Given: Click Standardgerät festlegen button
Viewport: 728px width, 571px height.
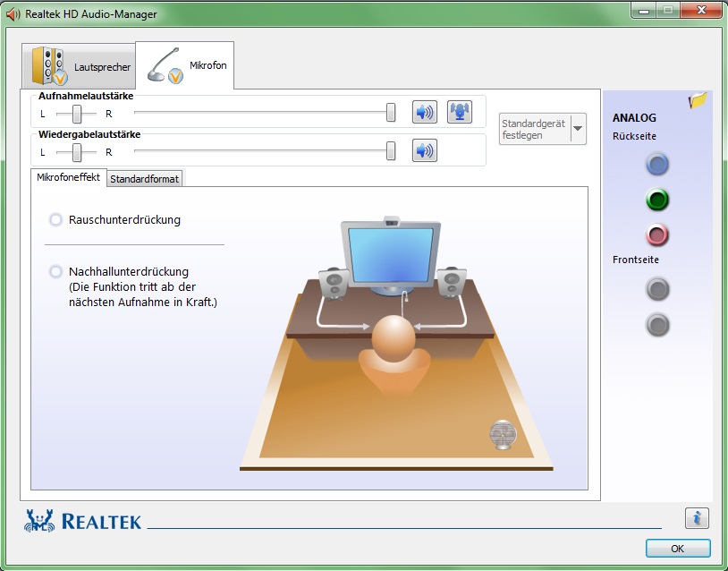Looking at the screenshot, I should [x=535, y=129].
